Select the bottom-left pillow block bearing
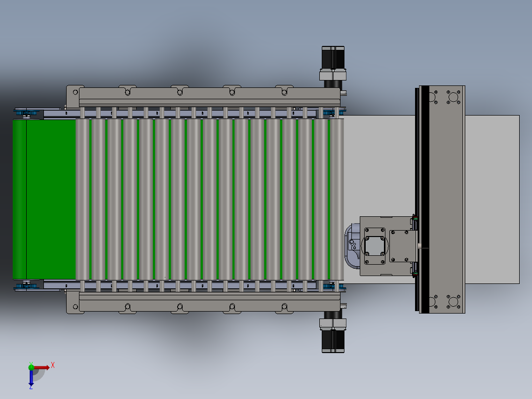 [x=27, y=286]
